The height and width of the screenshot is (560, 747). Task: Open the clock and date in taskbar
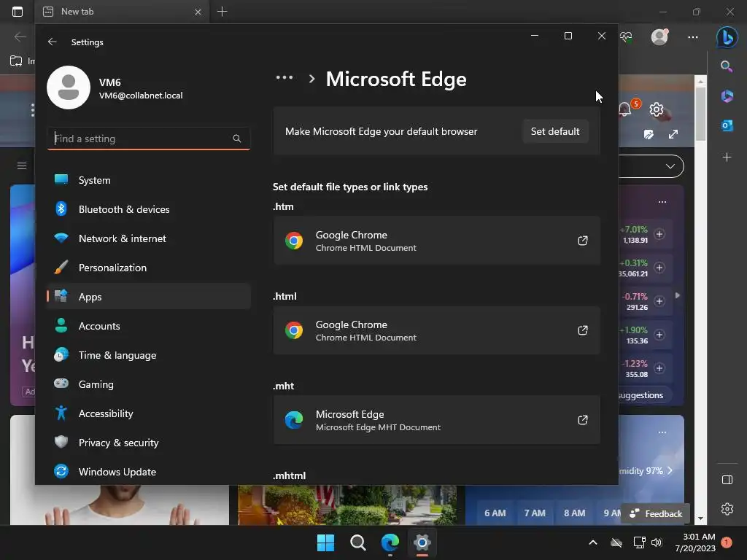pyautogui.click(x=695, y=542)
